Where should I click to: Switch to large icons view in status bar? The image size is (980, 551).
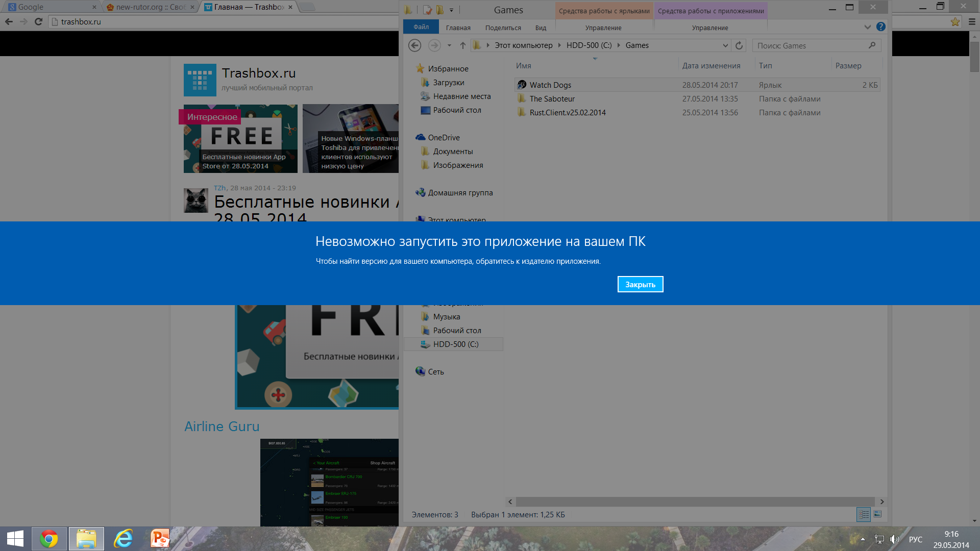(x=877, y=514)
